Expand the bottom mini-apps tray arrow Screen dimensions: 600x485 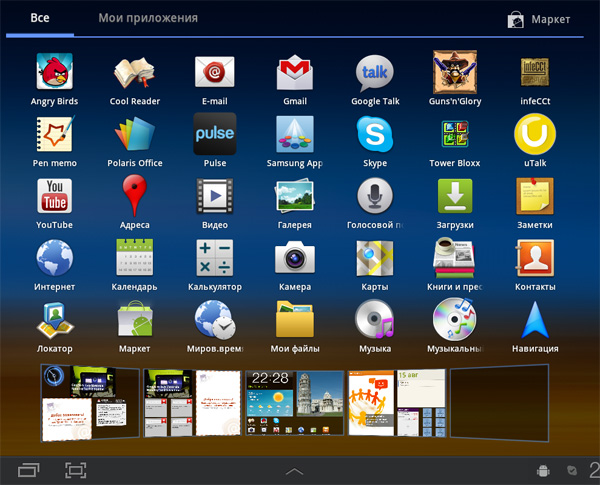click(x=294, y=469)
